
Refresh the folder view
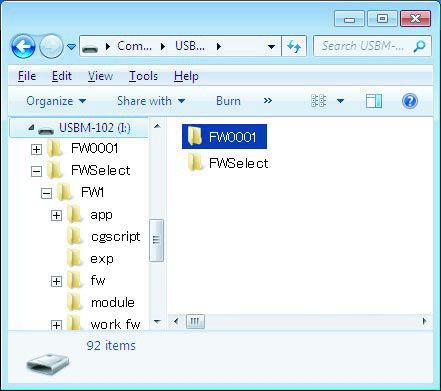point(294,46)
